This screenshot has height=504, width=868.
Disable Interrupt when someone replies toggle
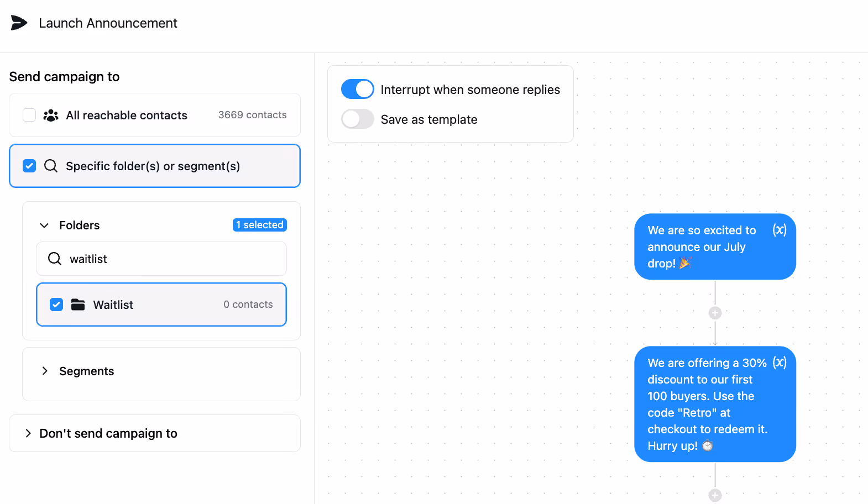pyautogui.click(x=357, y=89)
